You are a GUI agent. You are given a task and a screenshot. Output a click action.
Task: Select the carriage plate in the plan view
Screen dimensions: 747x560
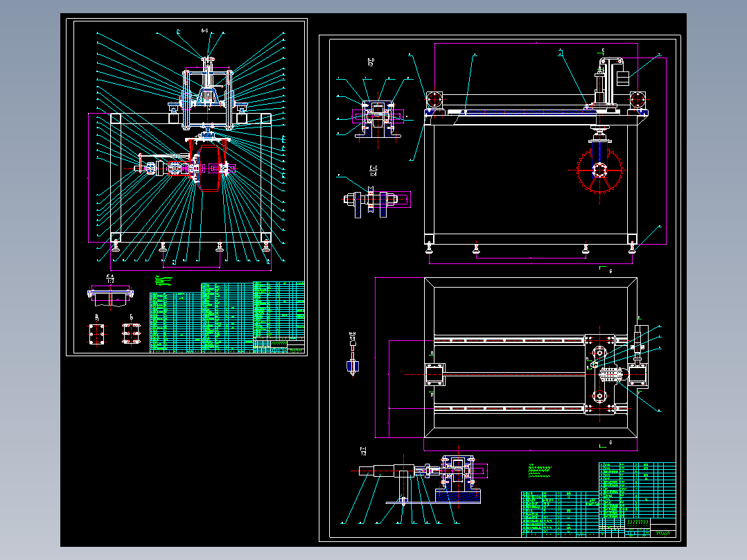(x=600, y=375)
